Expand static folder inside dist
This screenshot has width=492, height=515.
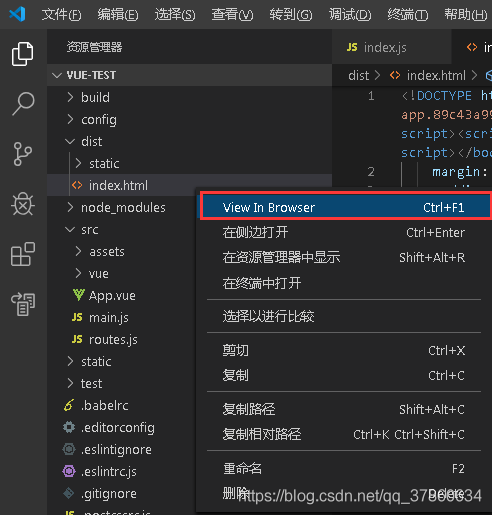tap(78, 163)
